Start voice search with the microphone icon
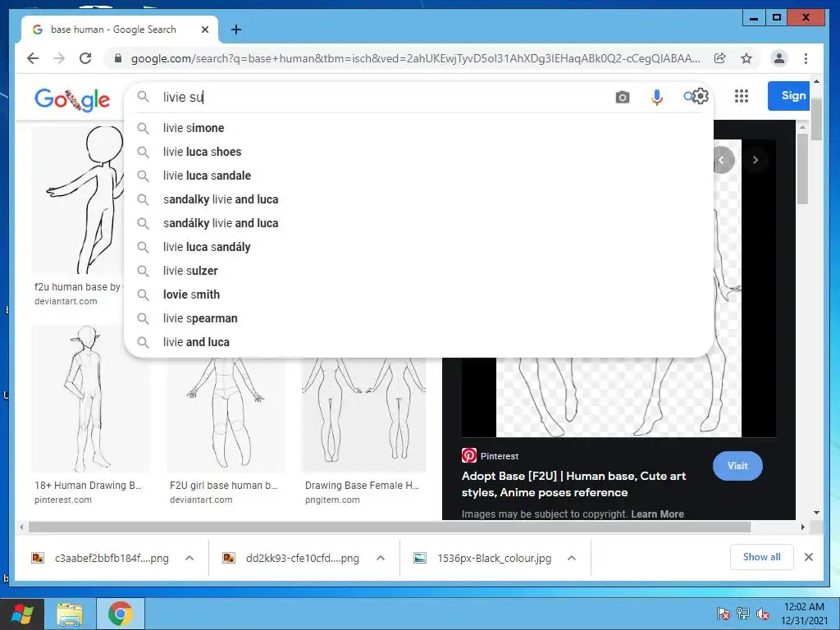This screenshot has height=630, width=840. point(657,97)
